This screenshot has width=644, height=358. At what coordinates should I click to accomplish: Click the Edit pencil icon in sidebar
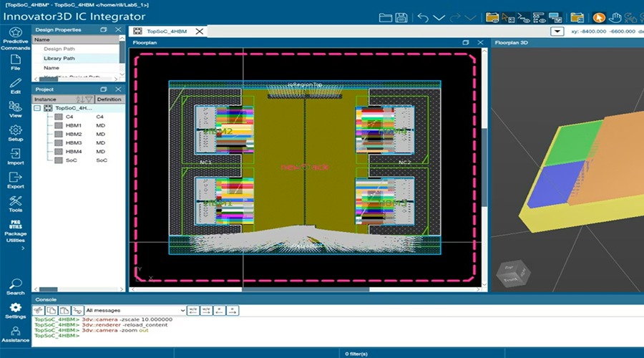pos(15,85)
